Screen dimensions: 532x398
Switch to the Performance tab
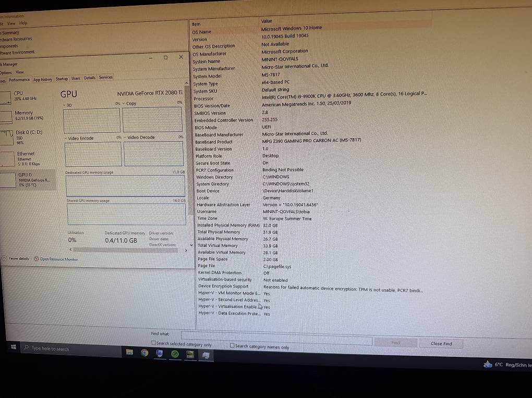click(19, 80)
